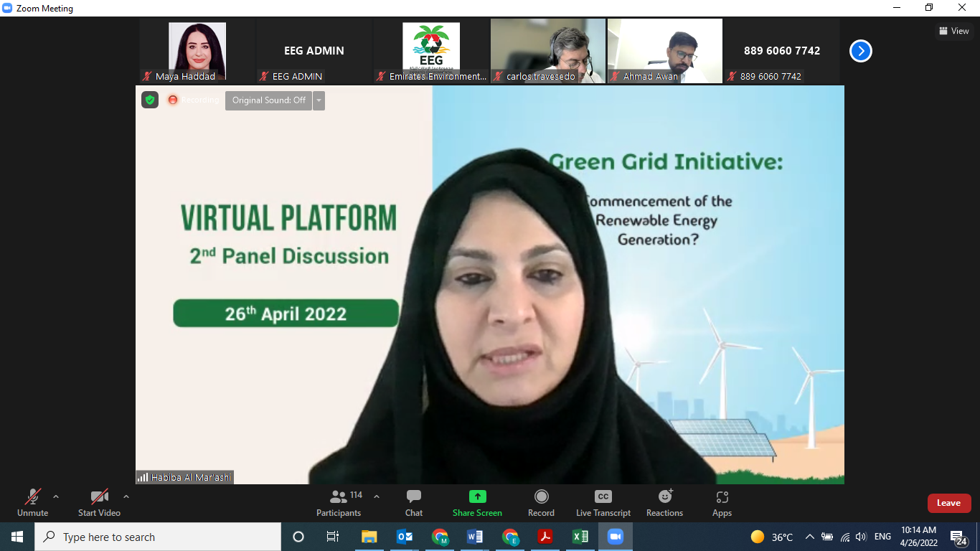This screenshot has width=980, height=551.
Task: Leave the meeting
Action: (x=948, y=503)
